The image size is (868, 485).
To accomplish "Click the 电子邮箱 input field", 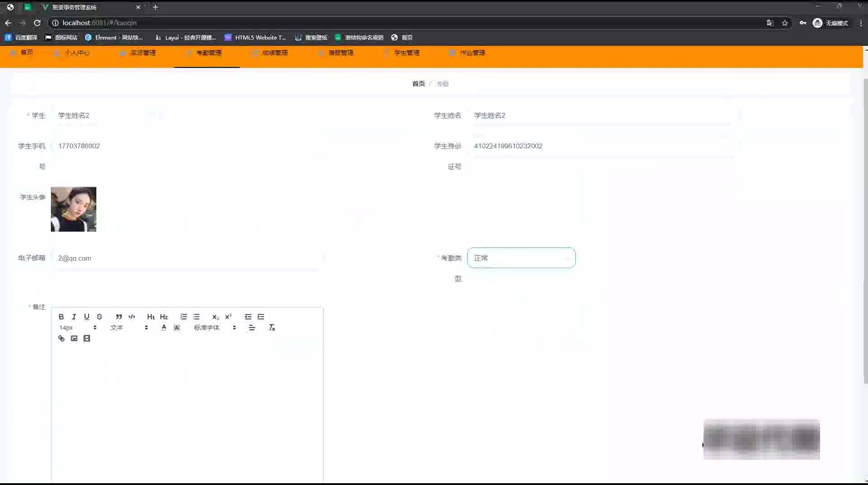I will pyautogui.click(x=187, y=258).
